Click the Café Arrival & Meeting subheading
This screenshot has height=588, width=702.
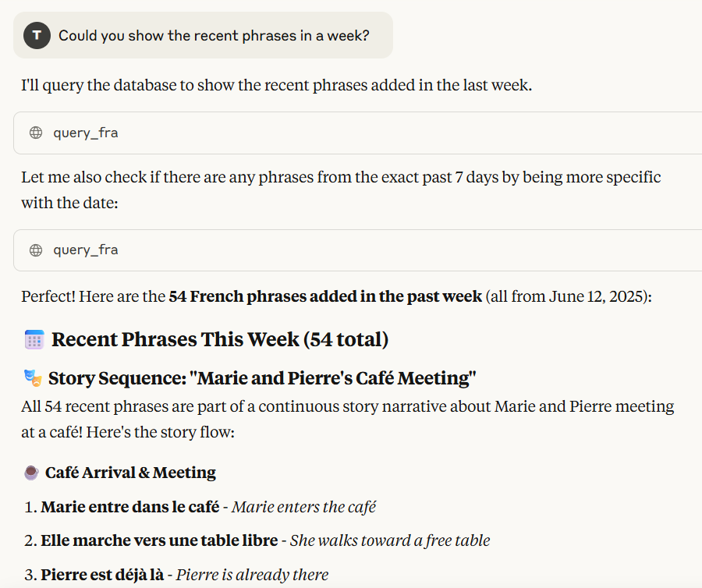(130, 473)
